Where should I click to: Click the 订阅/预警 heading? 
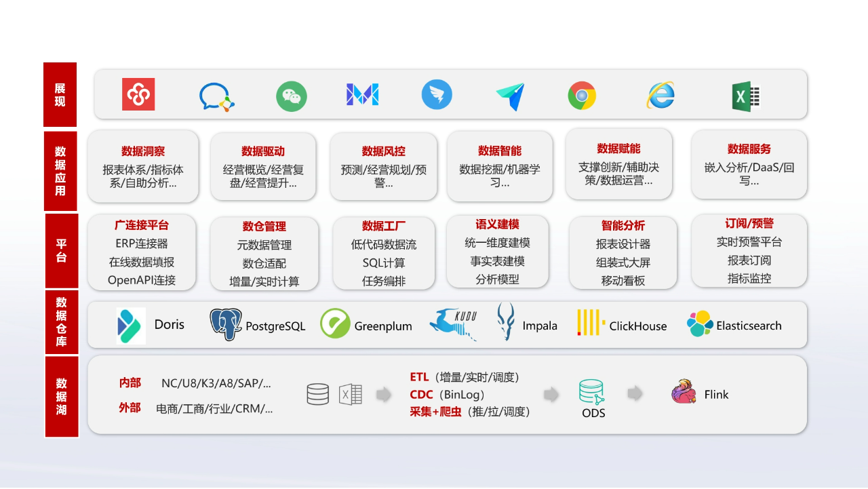click(x=749, y=223)
